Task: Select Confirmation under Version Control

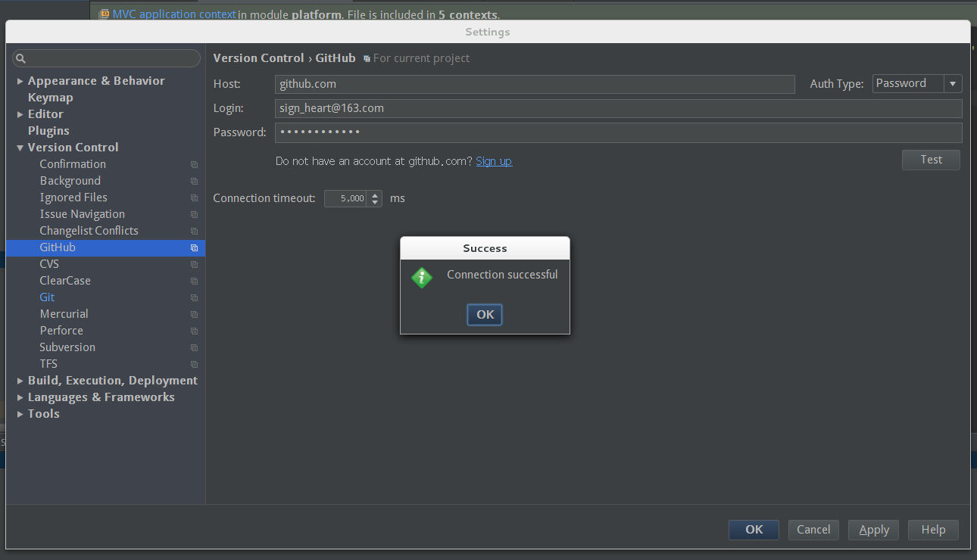Action: [73, 164]
